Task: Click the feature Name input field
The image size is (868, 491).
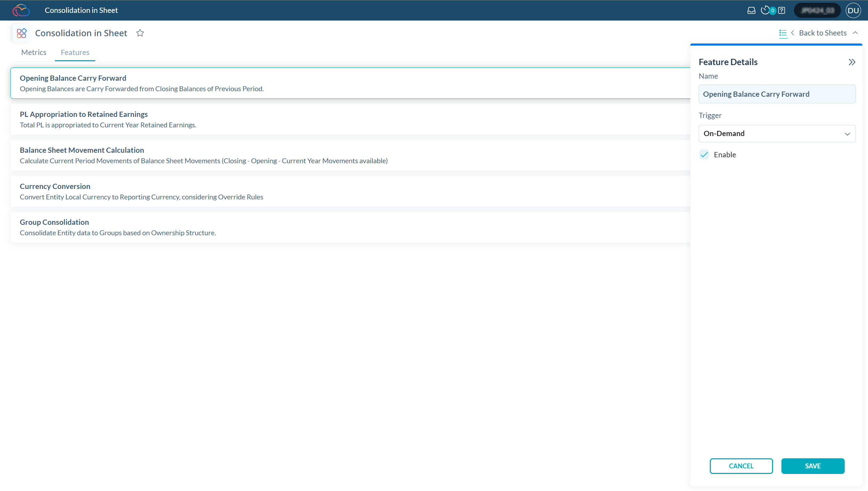Action: click(x=777, y=94)
